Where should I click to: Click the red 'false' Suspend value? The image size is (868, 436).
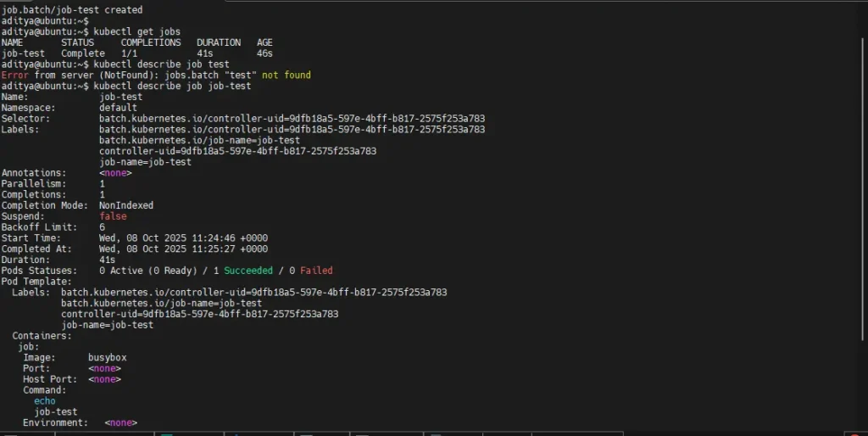pyautogui.click(x=113, y=216)
